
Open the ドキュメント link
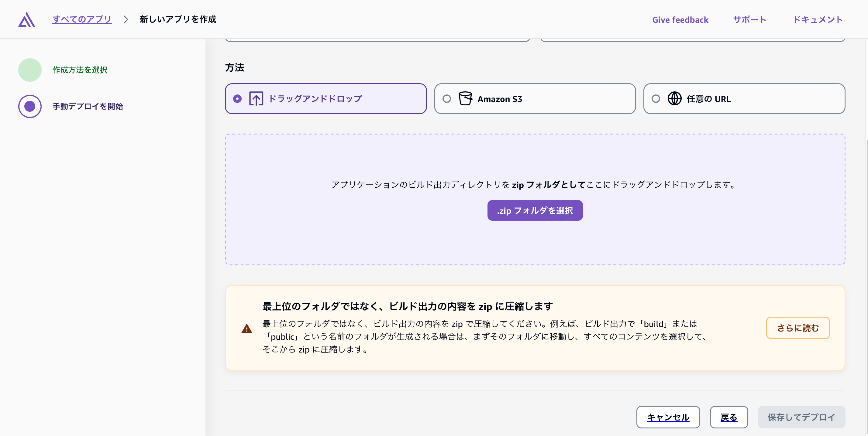(818, 19)
